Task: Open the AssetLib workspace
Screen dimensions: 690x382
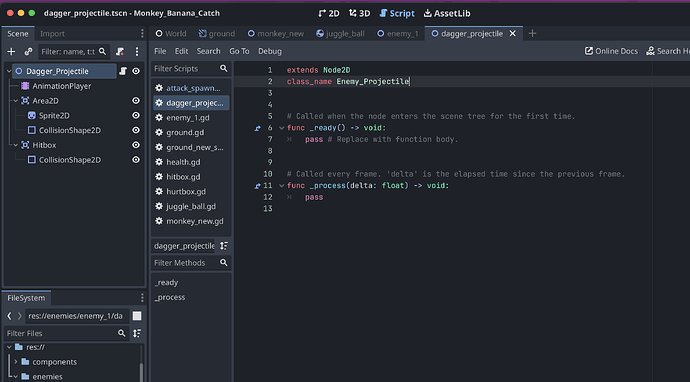Action: pos(447,14)
